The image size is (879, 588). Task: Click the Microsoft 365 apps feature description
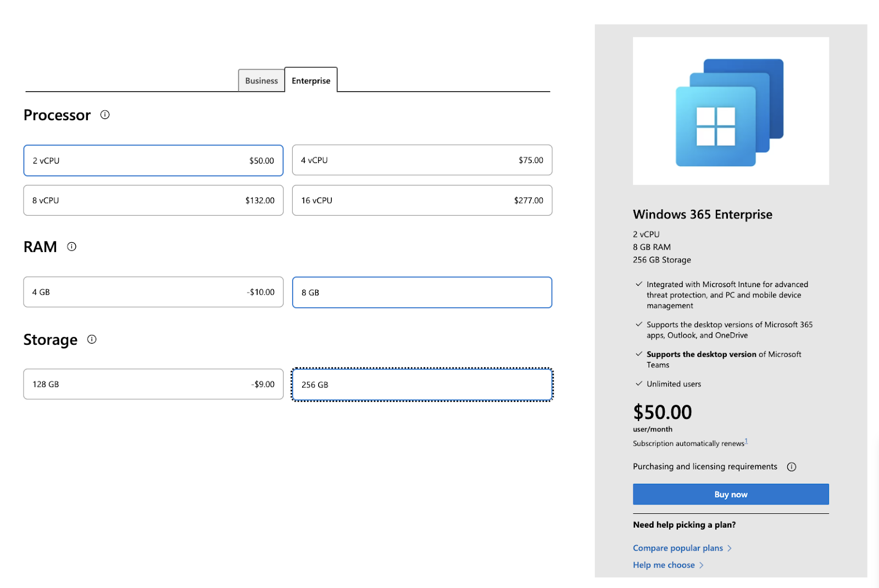tap(730, 330)
